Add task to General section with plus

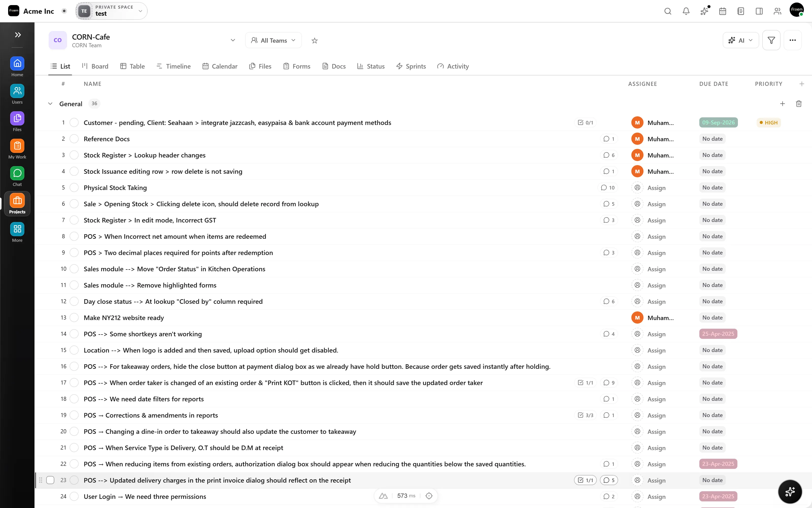pyautogui.click(x=783, y=104)
